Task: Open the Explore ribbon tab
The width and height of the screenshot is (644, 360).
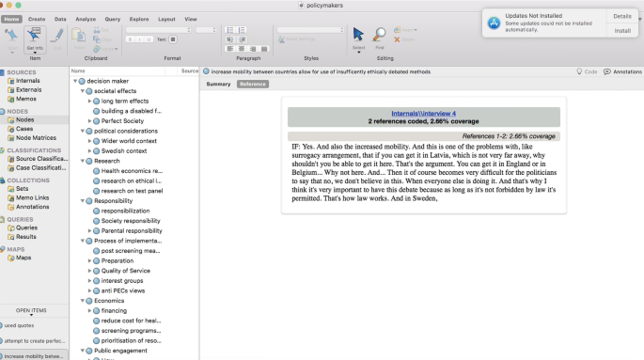Action: coord(139,19)
